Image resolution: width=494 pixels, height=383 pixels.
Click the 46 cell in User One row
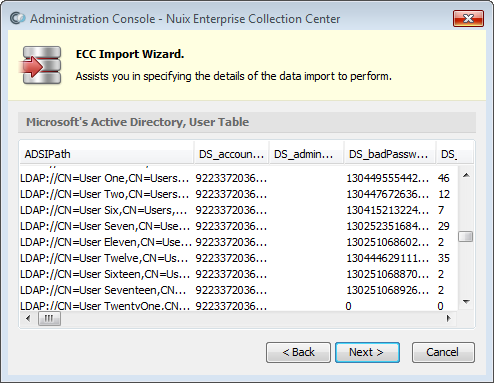[x=444, y=178]
